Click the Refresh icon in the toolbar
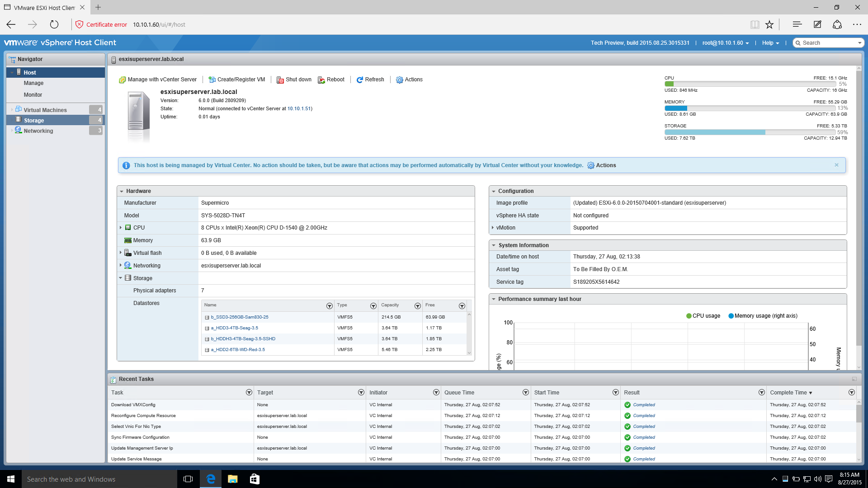Image resolution: width=868 pixels, height=488 pixels. [359, 80]
